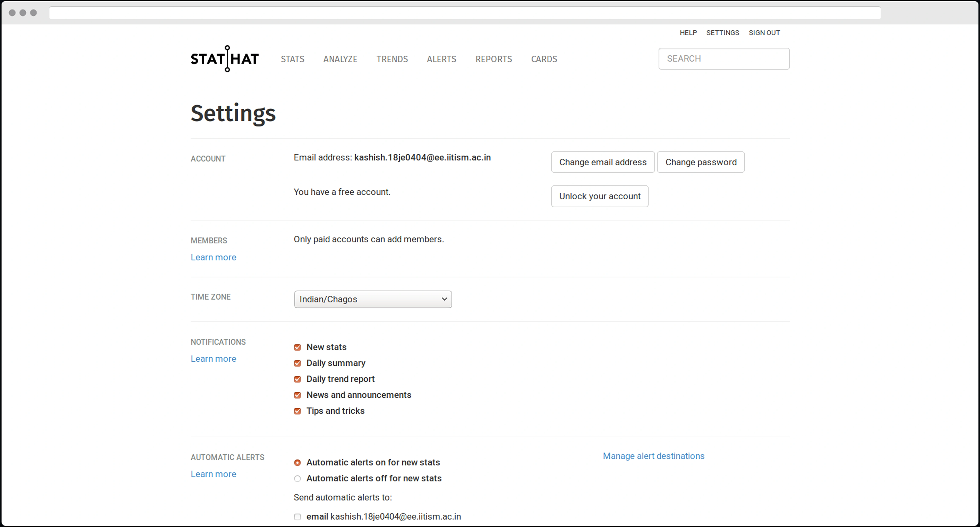
Task: Open Manage alert destinations link
Action: click(653, 456)
